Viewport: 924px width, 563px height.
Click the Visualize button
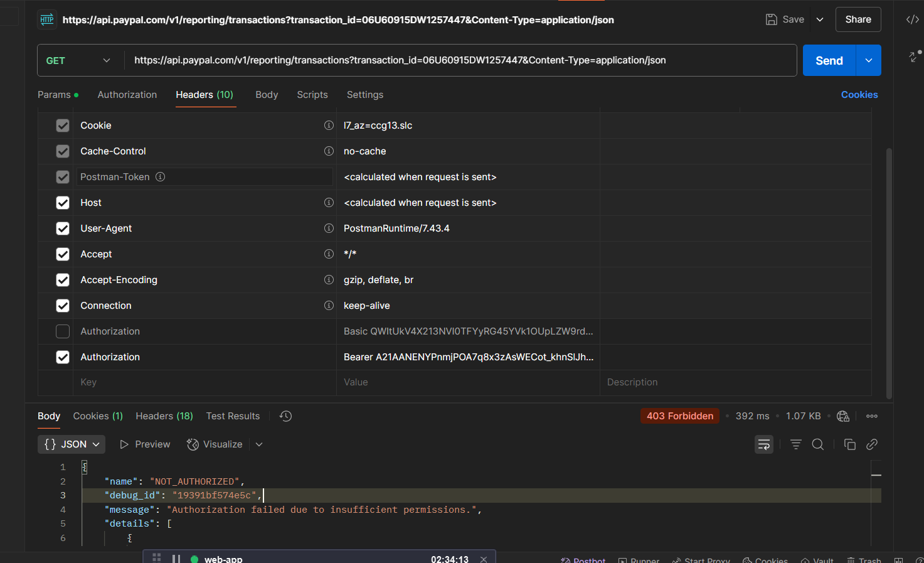pyautogui.click(x=215, y=444)
